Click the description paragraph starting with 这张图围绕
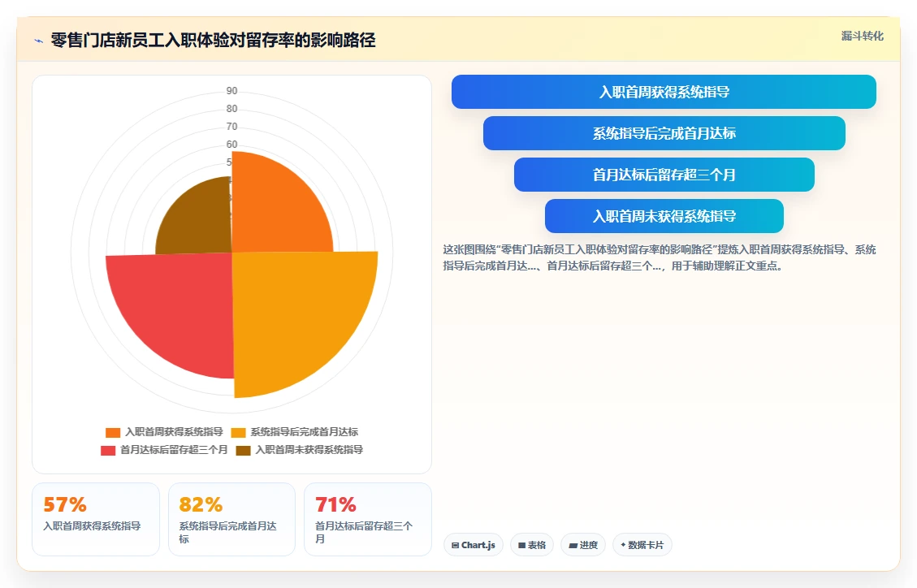 [659, 257]
